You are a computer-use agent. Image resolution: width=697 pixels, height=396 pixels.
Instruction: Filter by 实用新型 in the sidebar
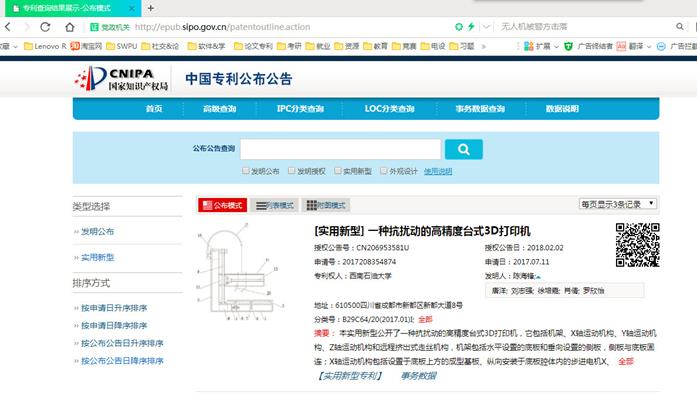click(x=97, y=257)
